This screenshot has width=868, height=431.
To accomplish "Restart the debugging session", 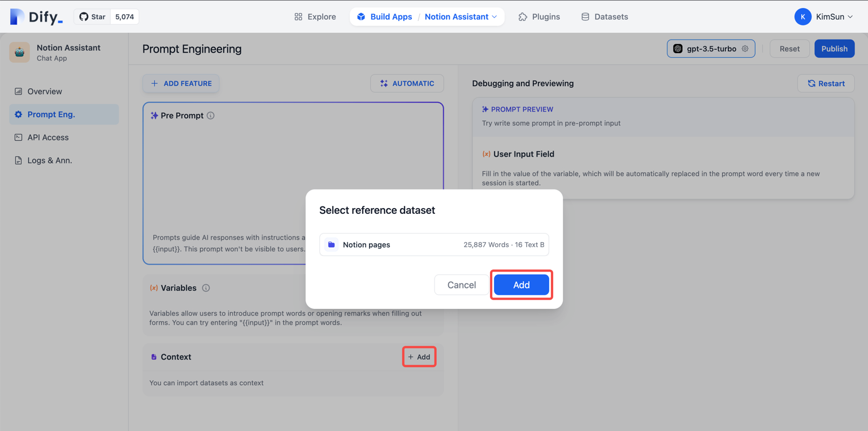I will click(826, 83).
